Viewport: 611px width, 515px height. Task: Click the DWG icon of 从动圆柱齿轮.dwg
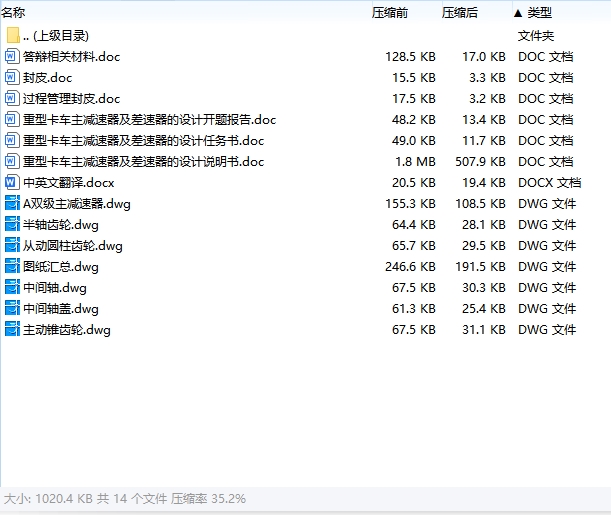click(x=12, y=246)
